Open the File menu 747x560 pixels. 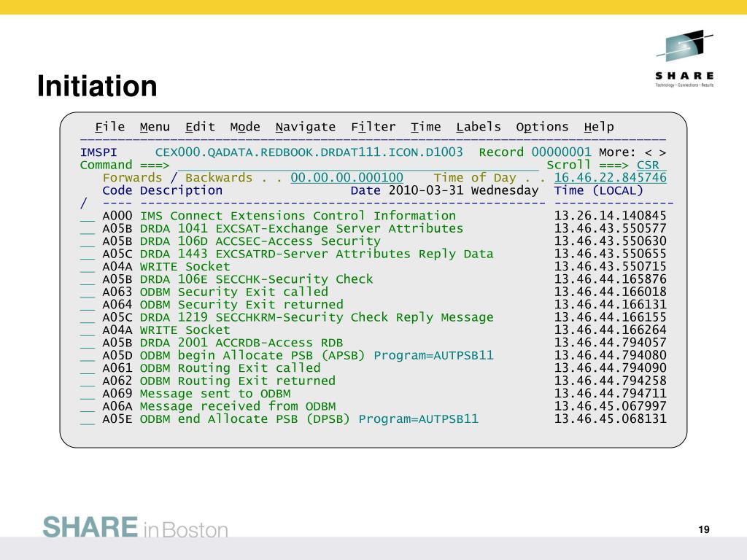(x=109, y=127)
